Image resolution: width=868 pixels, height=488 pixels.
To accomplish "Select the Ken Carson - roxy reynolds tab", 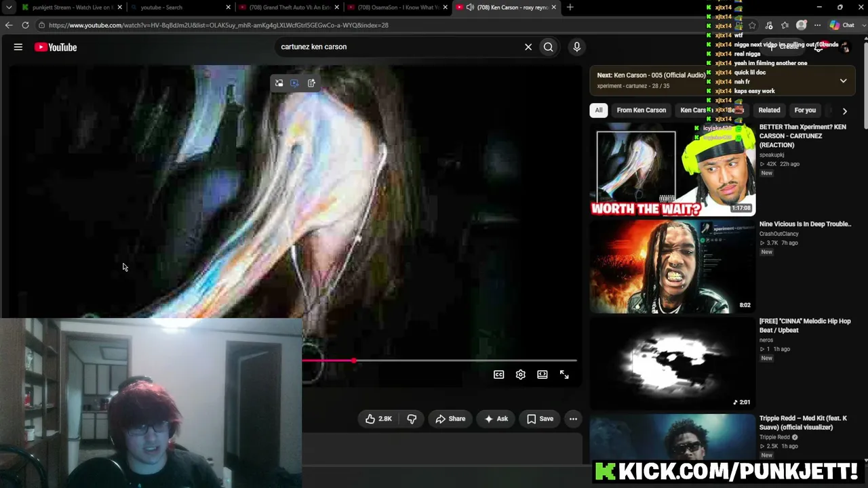I will [x=505, y=7].
